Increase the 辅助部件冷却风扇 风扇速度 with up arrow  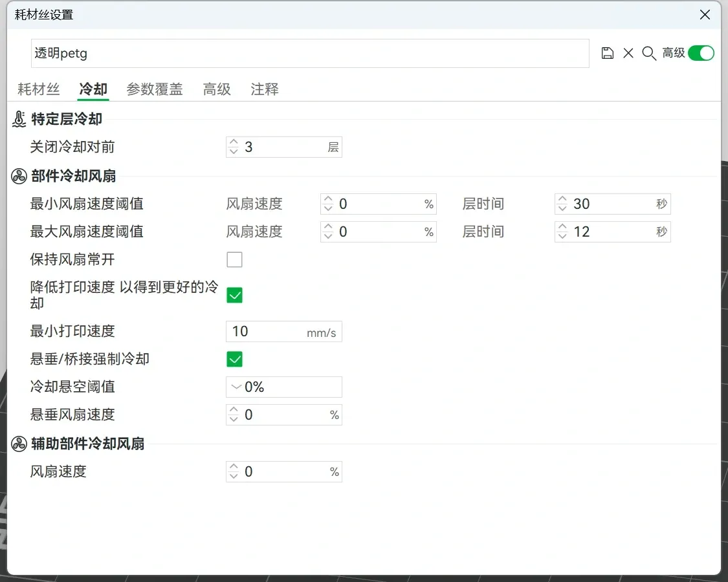[x=234, y=468]
